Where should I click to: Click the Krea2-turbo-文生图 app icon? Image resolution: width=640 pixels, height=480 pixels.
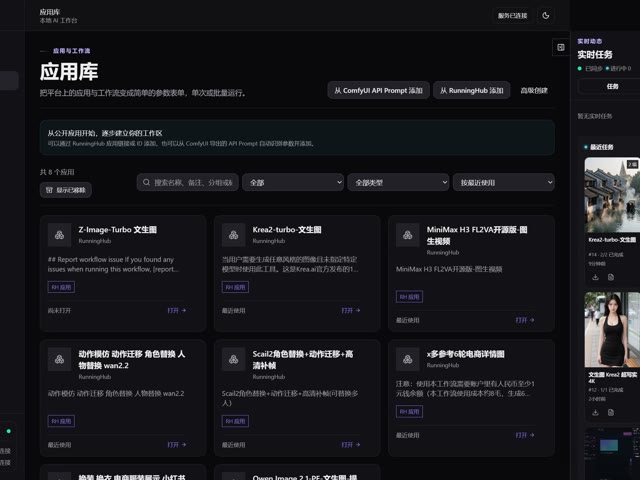click(x=233, y=235)
